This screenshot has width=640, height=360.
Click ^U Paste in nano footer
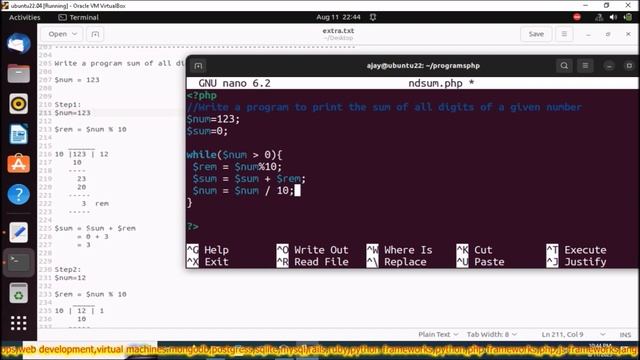480,262
